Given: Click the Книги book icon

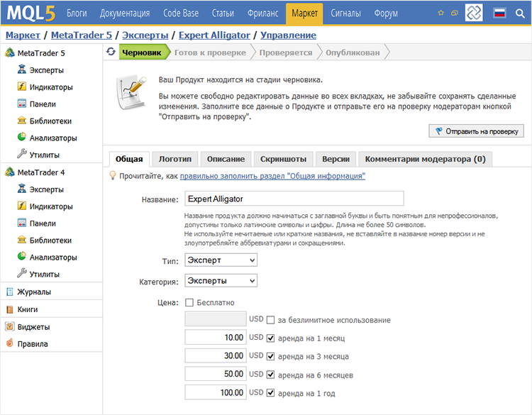Looking at the screenshot, I should [10, 309].
